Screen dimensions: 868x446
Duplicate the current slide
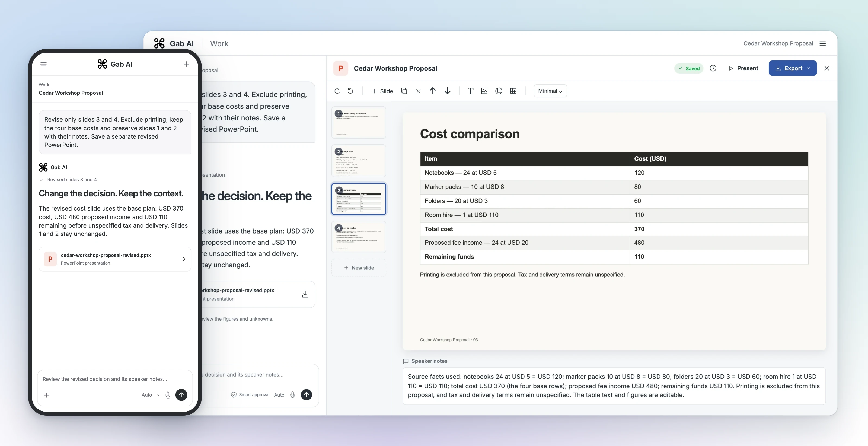click(404, 91)
